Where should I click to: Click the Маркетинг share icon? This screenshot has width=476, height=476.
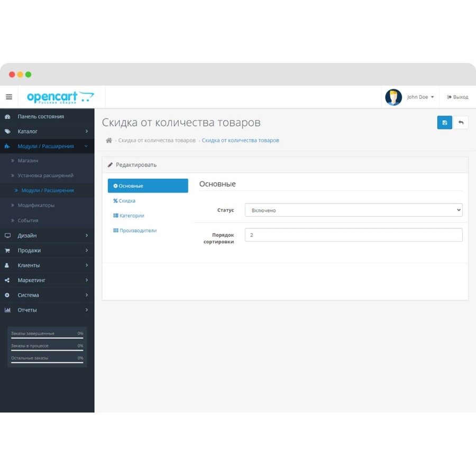point(7,280)
